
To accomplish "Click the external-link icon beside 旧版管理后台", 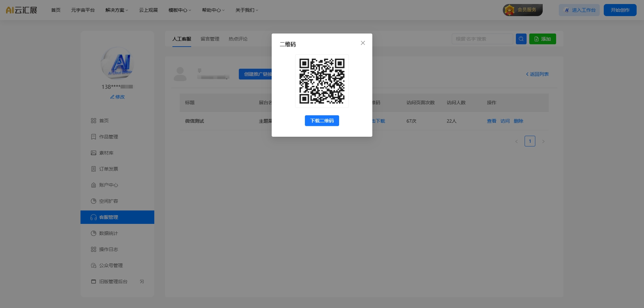I will click(142, 282).
